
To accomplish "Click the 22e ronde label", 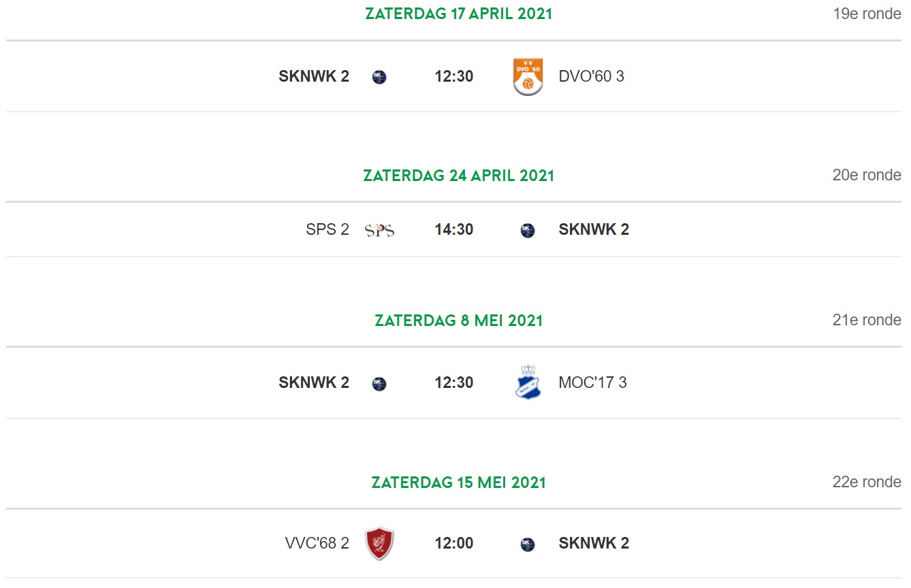I will pos(867,482).
